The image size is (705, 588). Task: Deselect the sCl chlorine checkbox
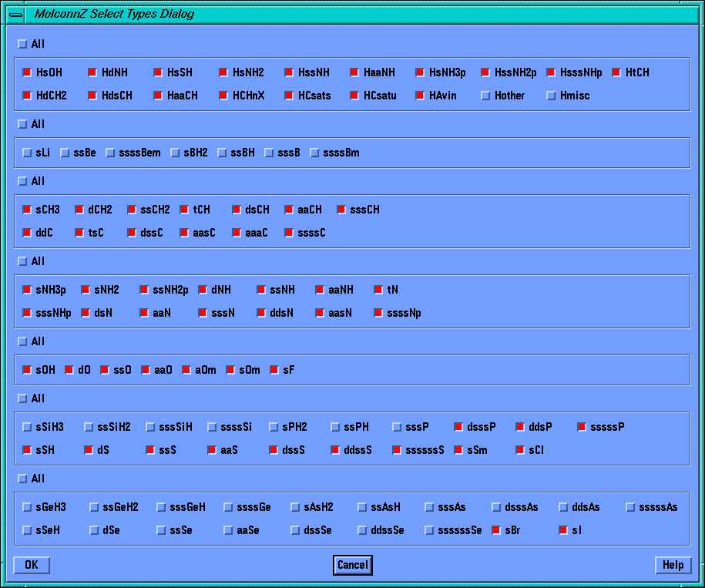520,450
